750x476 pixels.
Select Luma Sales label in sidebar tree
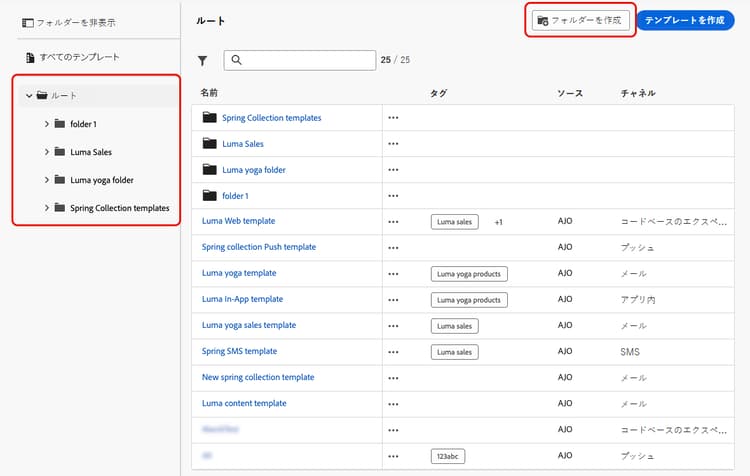pos(91,152)
